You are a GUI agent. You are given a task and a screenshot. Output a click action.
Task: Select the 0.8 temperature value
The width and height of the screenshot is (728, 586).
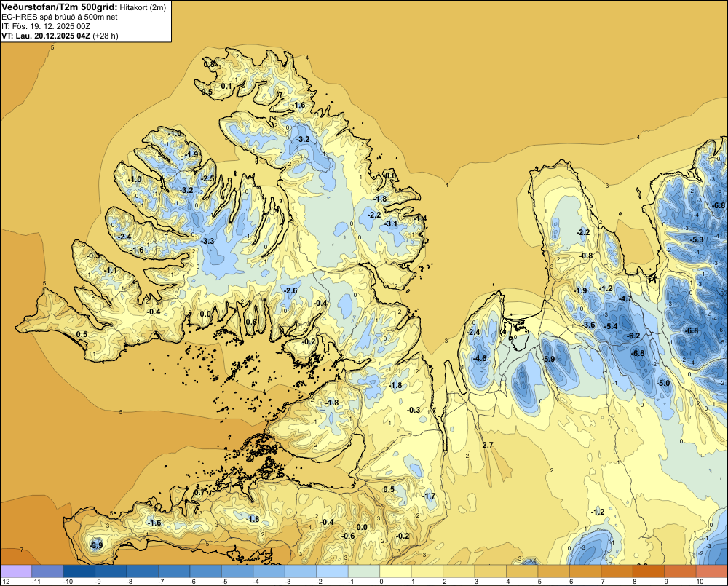point(210,64)
